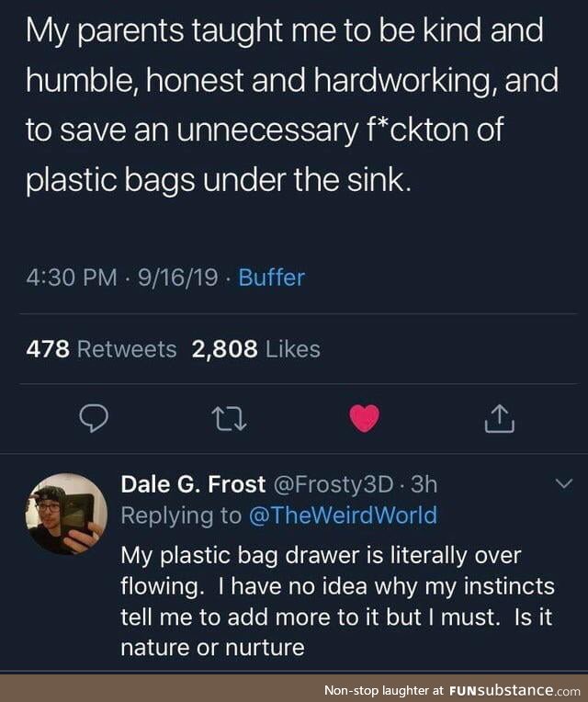
Task: Open Dale G. Frost profile picture
Action: click(66, 514)
